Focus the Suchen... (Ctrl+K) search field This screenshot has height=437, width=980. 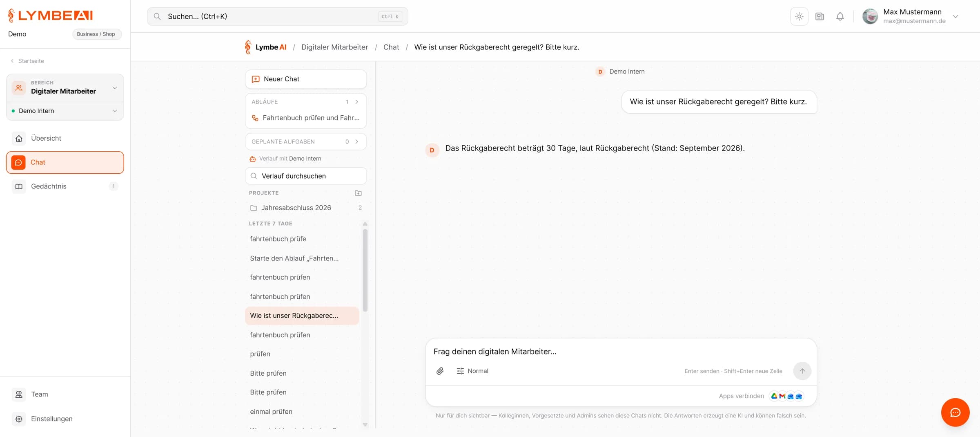(x=278, y=16)
